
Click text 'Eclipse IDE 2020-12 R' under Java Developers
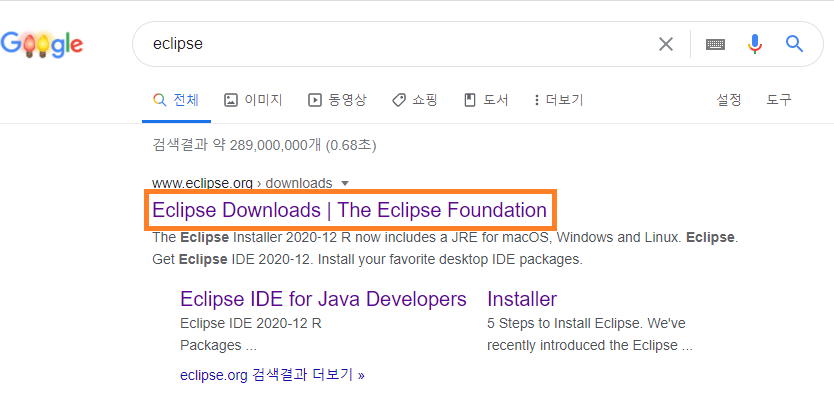[x=251, y=323]
